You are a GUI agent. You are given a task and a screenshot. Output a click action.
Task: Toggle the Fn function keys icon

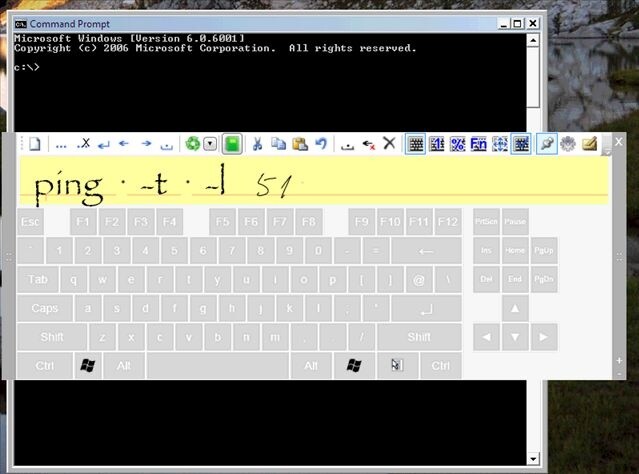[x=478, y=144]
